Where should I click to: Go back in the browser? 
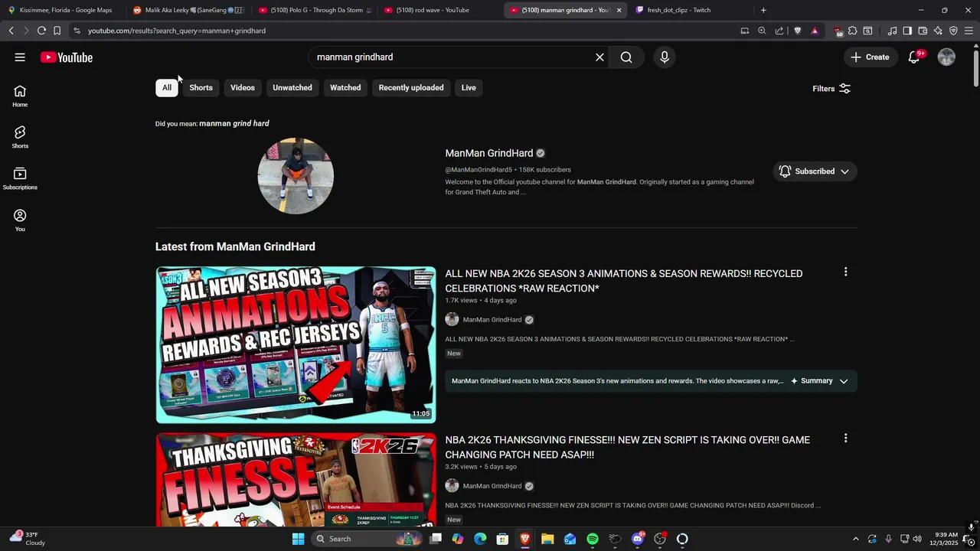click(11, 31)
